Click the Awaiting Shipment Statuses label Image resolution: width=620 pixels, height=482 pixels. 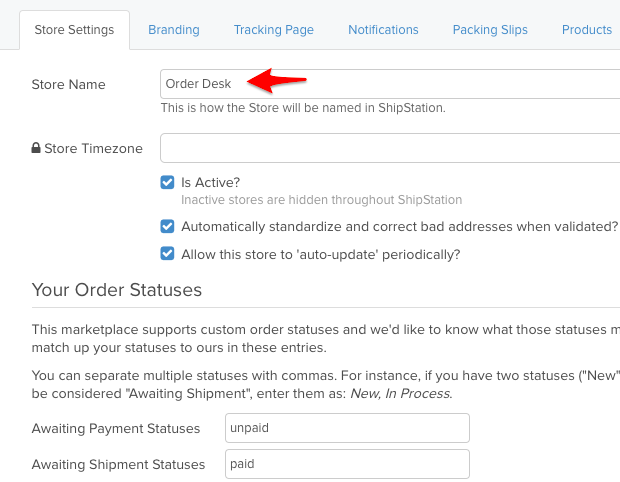[118, 465]
